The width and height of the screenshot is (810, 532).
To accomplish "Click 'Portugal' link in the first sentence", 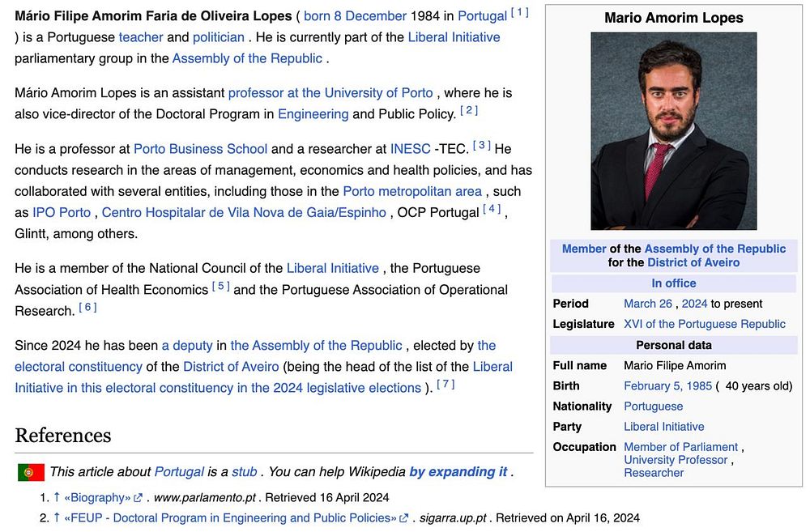I will pos(483,16).
